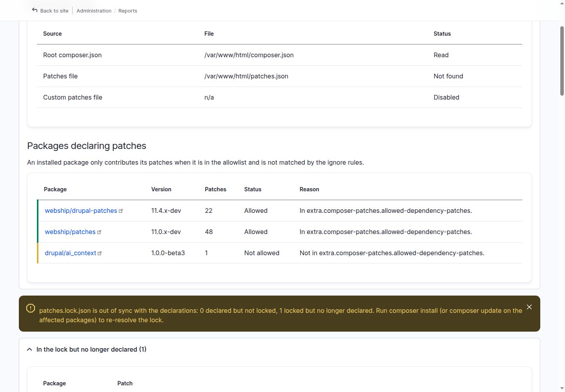
Task: Select the Read status cell
Action: (x=441, y=55)
